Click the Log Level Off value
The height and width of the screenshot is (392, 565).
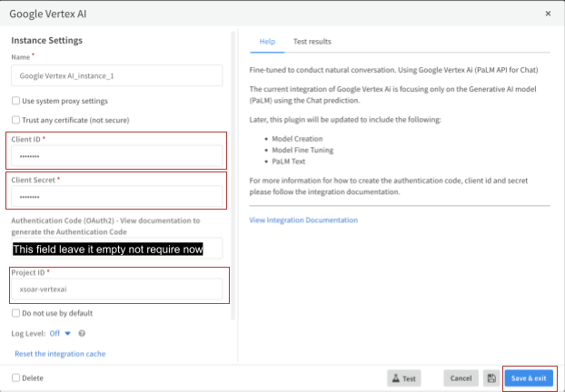tap(55, 333)
